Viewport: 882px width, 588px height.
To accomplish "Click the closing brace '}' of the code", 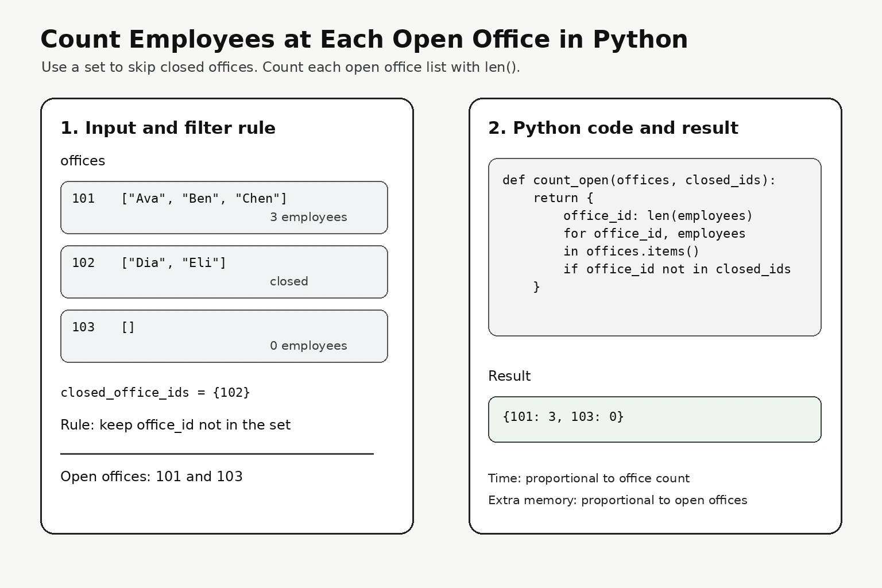I will coord(537,287).
